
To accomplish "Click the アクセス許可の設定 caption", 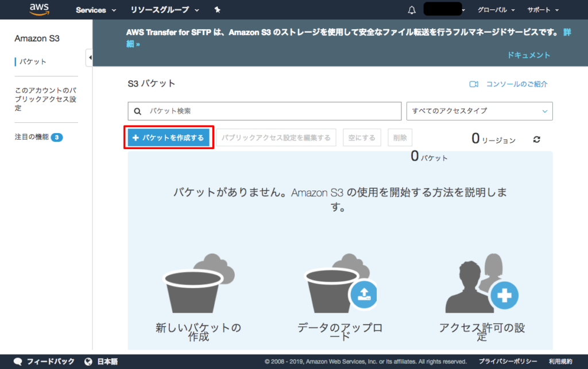I will point(482,332).
